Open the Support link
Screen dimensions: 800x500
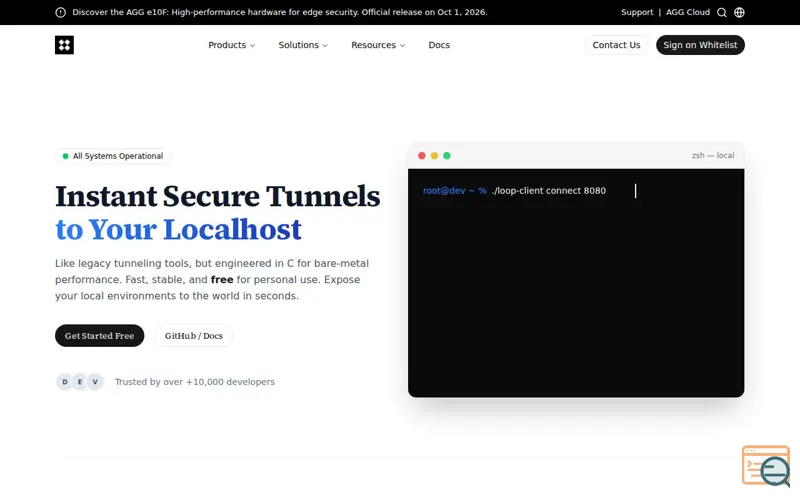point(637,12)
